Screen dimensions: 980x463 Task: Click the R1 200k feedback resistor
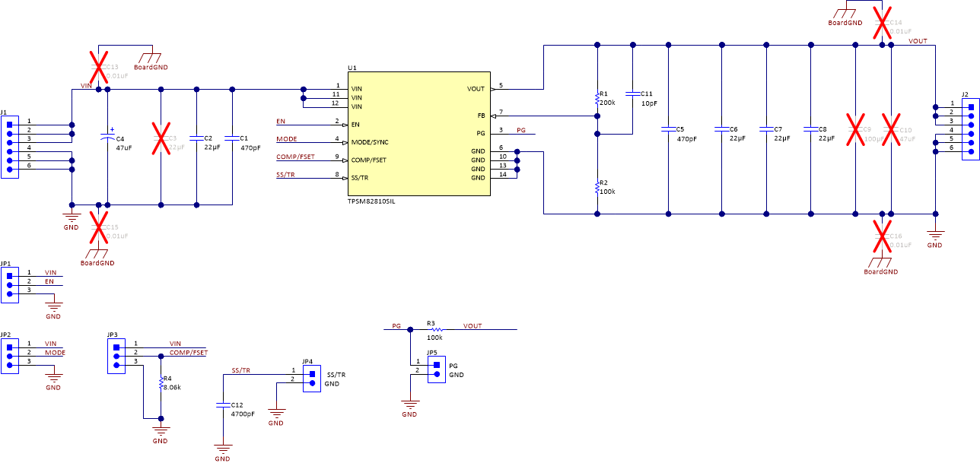[596, 97]
